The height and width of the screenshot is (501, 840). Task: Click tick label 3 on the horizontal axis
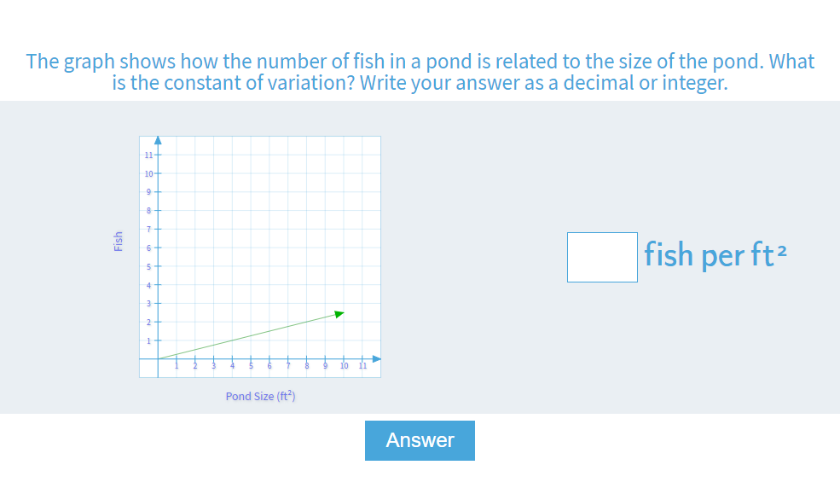coord(214,368)
